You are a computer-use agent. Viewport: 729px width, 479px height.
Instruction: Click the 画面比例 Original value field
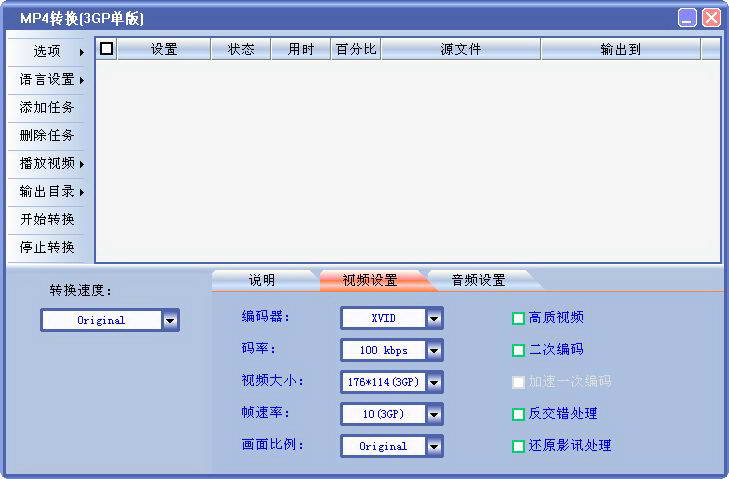[384, 446]
